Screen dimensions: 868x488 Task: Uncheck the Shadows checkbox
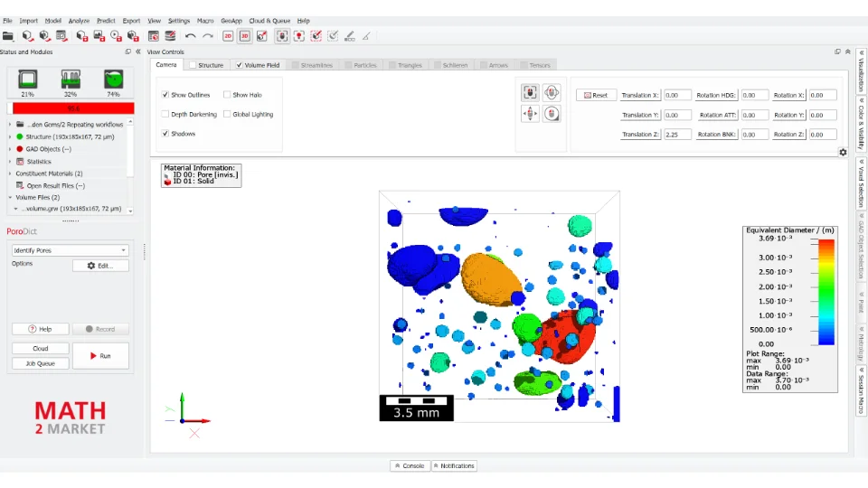tap(165, 134)
